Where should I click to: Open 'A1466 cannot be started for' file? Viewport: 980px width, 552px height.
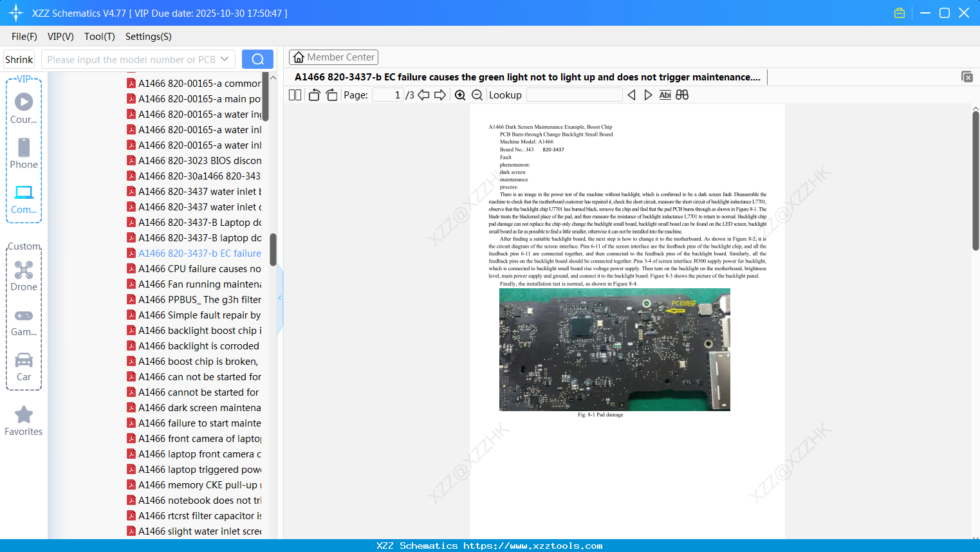point(199,392)
